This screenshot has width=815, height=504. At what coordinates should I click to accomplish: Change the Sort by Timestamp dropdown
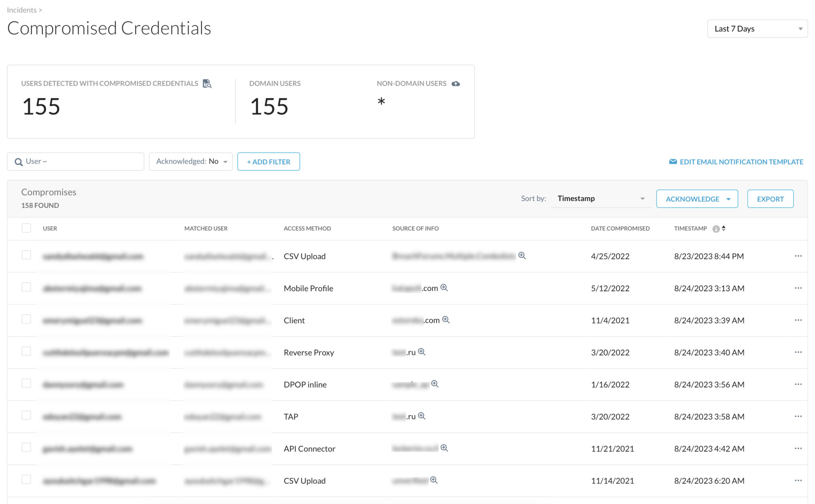[600, 198]
